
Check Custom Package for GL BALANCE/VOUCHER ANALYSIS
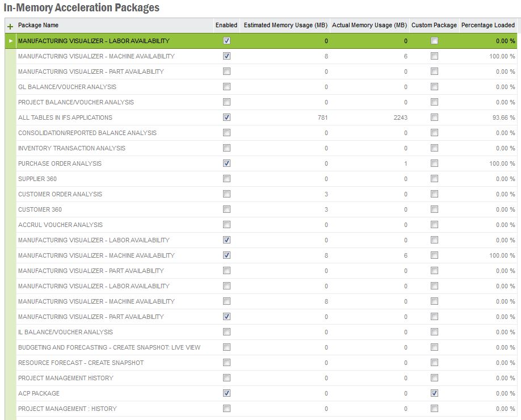click(434, 87)
